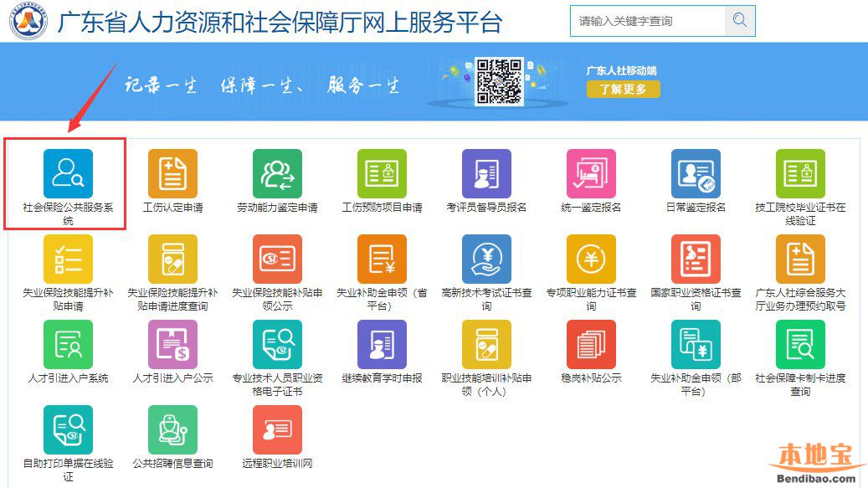Click the magnifier search button
This screenshot has width=868, height=488.
(x=740, y=21)
